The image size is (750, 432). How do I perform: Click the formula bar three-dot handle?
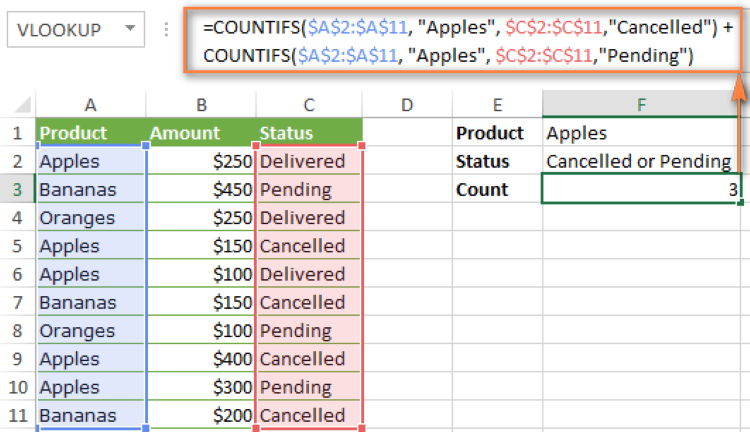tap(166, 29)
